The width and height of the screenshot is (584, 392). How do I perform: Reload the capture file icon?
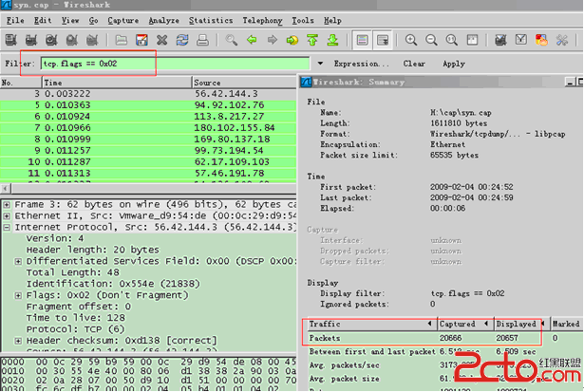(182, 40)
